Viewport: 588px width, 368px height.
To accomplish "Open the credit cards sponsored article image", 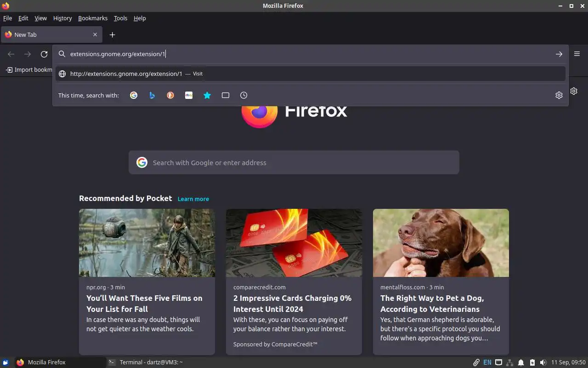I will [x=294, y=243].
